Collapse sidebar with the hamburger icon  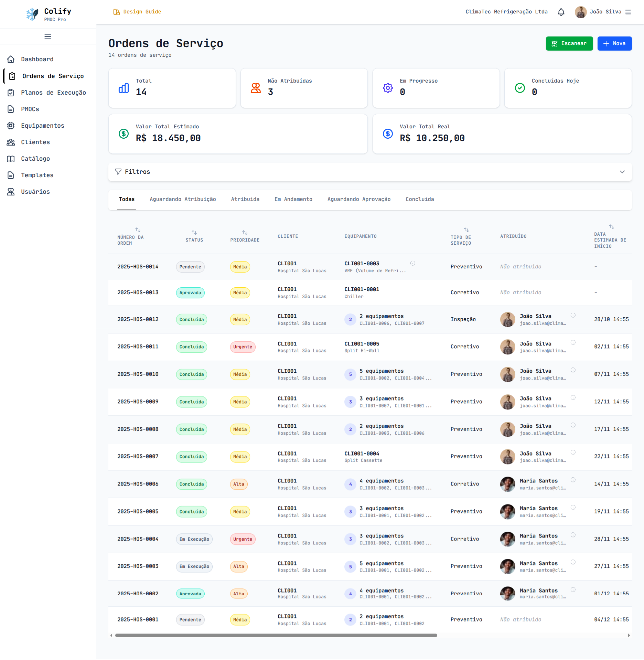(x=48, y=36)
